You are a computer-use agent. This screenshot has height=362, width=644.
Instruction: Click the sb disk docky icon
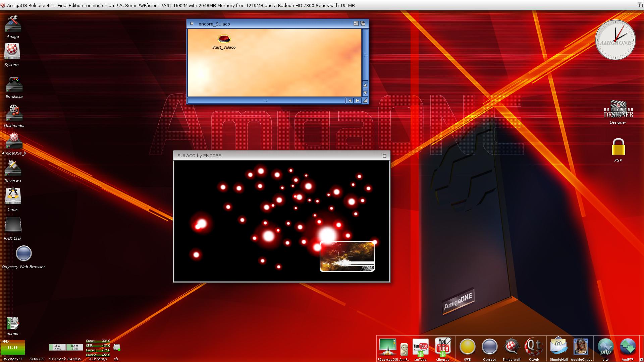point(117,347)
